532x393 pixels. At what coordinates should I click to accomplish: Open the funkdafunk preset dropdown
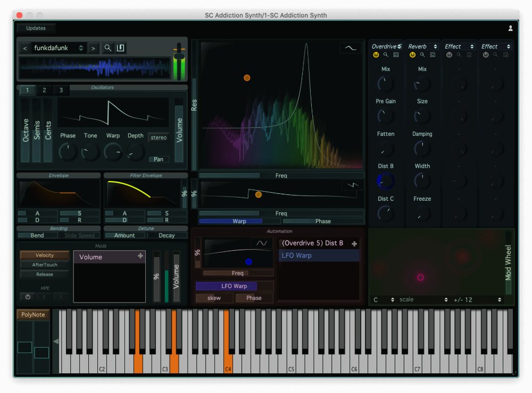(x=59, y=48)
